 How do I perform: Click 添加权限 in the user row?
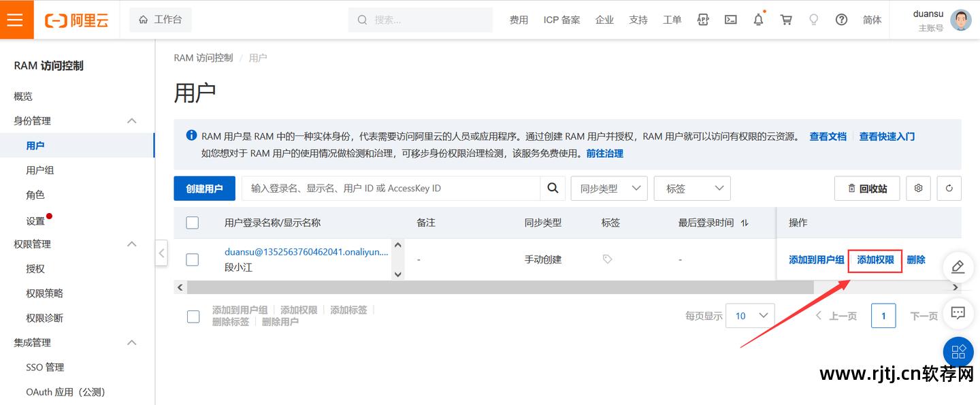[875, 260]
